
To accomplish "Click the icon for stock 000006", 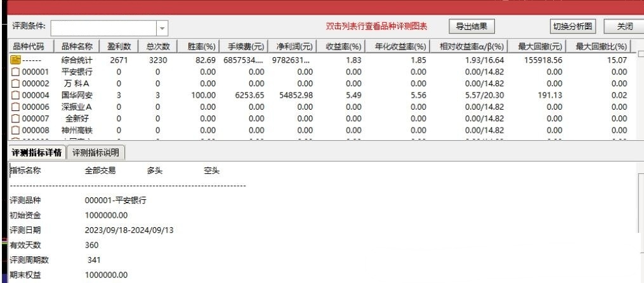I will (16, 105).
